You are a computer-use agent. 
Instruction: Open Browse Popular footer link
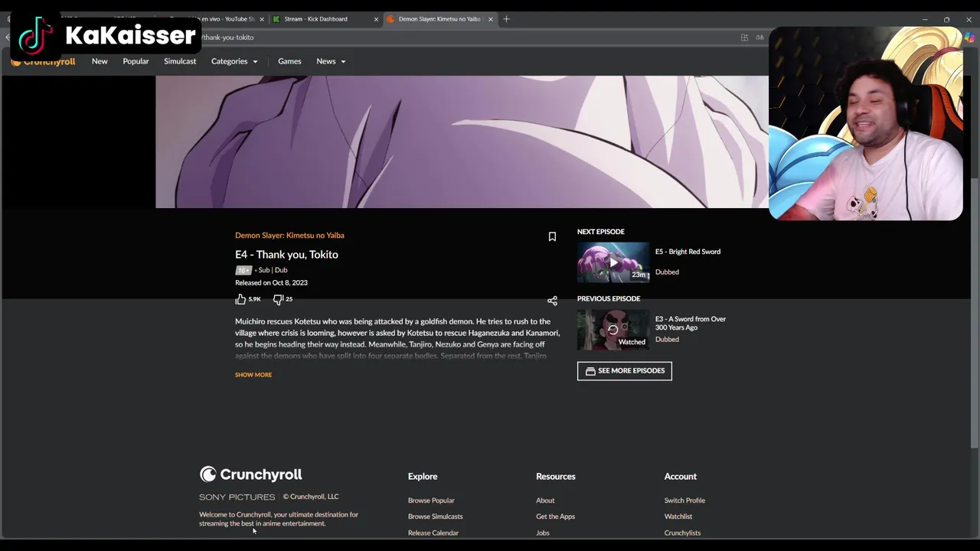(x=431, y=500)
